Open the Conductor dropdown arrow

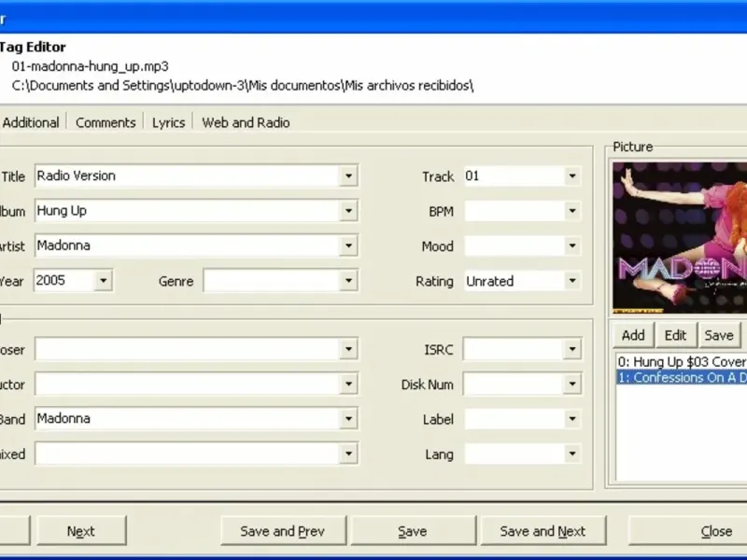pos(348,384)
